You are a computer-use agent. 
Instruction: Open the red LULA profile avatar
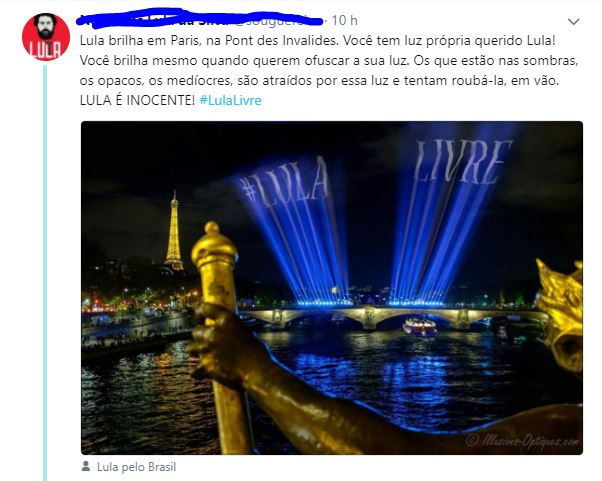click(46, 37)
